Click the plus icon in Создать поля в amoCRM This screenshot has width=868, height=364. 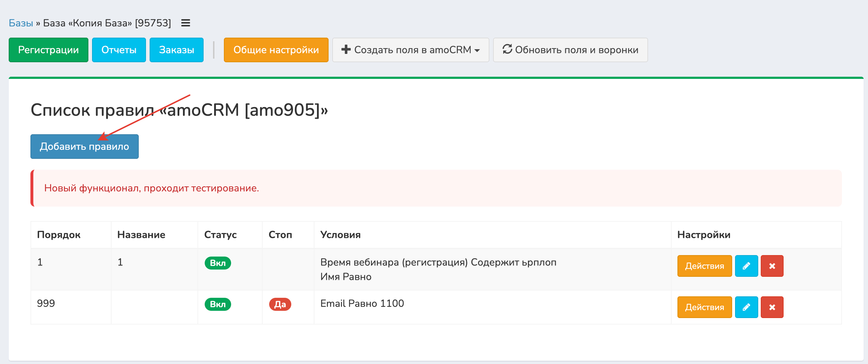click(x=346, y=50)
